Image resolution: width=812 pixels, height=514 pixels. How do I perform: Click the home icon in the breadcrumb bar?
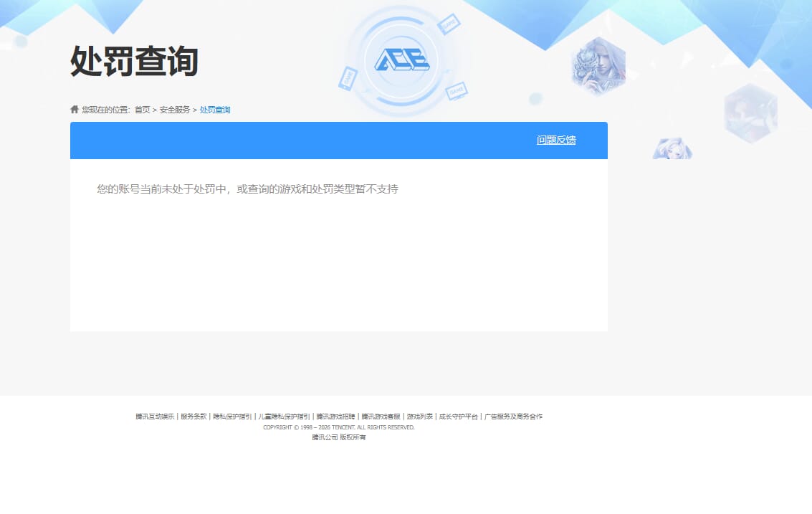point(74,109)
